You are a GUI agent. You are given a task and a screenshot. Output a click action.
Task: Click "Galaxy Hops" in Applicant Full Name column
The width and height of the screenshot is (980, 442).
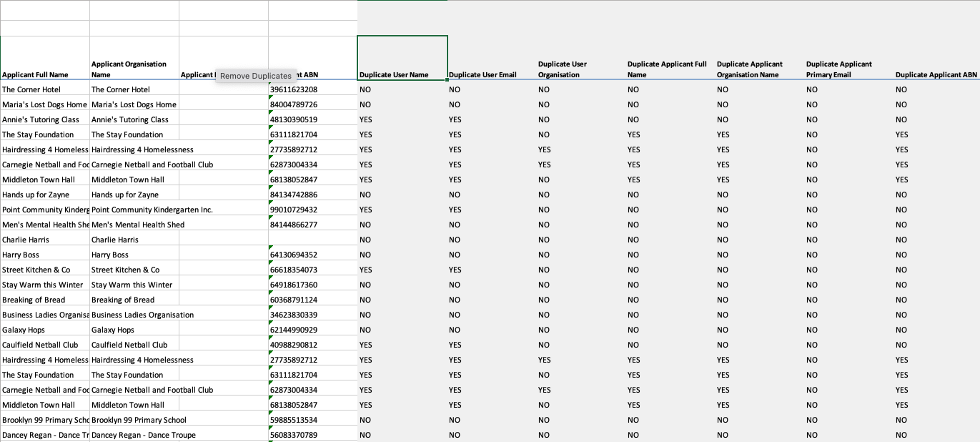point(44,330)
